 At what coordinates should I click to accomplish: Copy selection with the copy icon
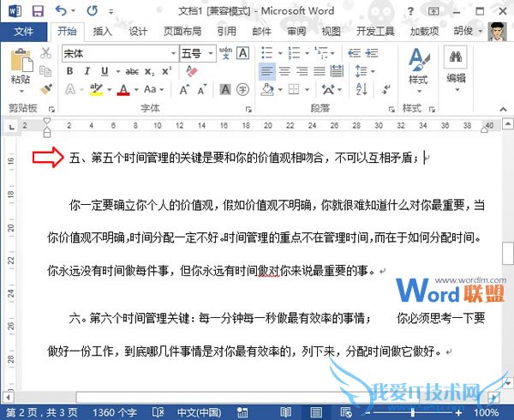coord(45,71)
